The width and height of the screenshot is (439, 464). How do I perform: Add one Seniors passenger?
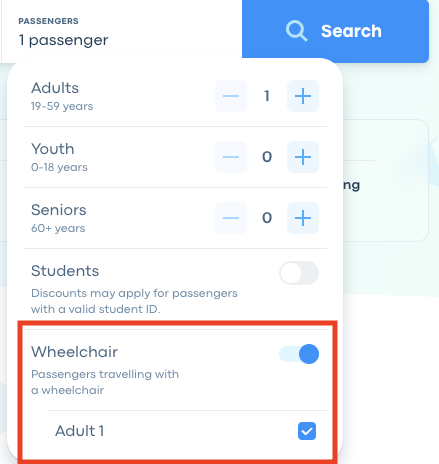tap(303, 218)
